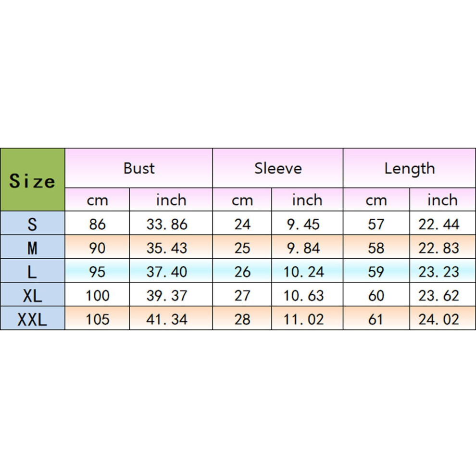This screenshot has height=476, width=476.
Task: Click the sleeve cell showing 26
Action: pyautogui.click(x=242, y=271)
